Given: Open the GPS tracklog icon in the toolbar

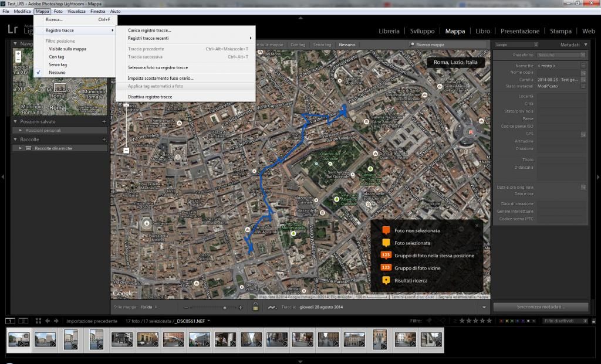Looking at the screenshot, I should click(x=272, y=307).
